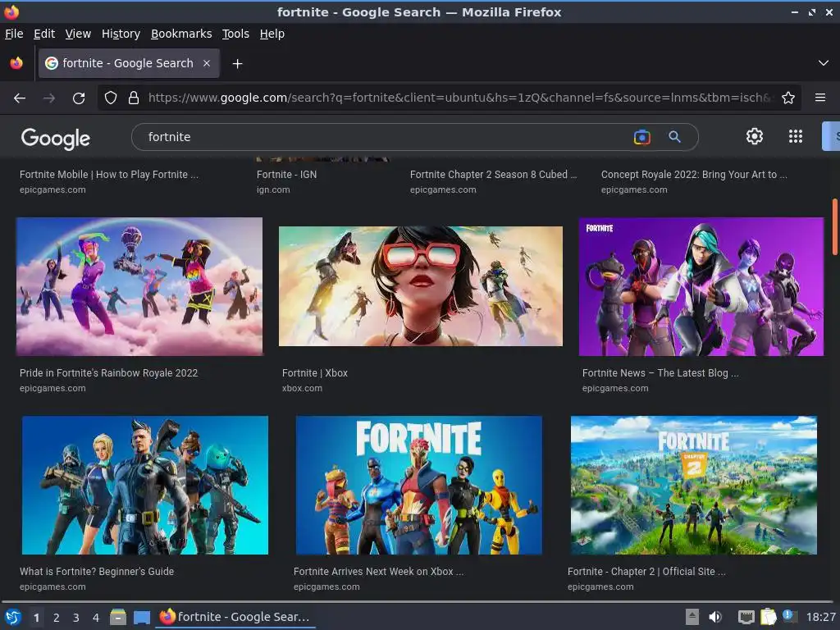View site info via padlock icon
Viewport: 840px width, 630px height.
click(134, 98)
